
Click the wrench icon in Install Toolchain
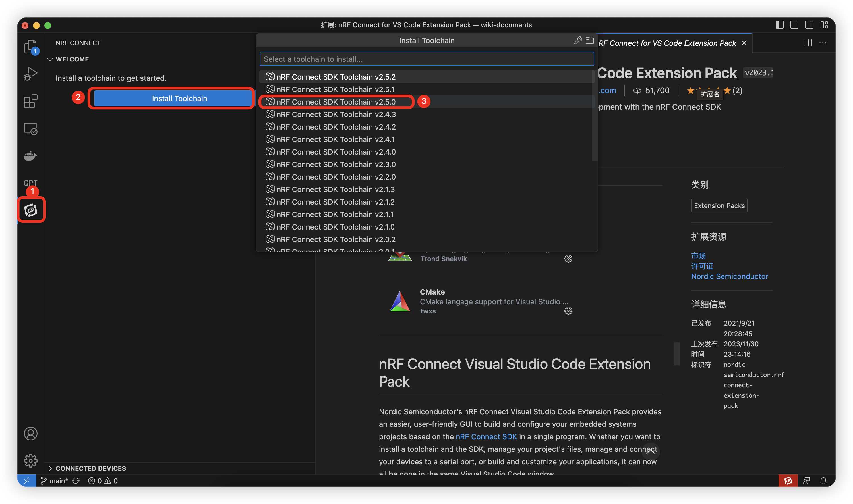pos(578,40)
